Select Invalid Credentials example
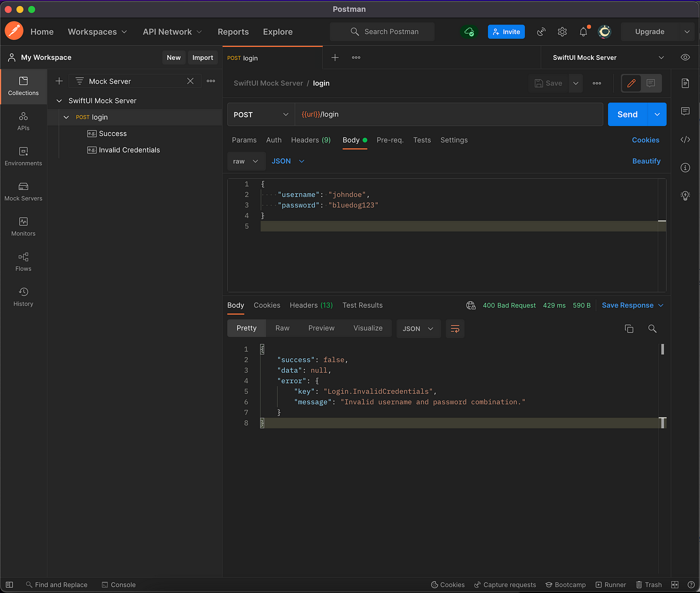Viewport: 700px width, 593px height. click(x=129, y=150)
